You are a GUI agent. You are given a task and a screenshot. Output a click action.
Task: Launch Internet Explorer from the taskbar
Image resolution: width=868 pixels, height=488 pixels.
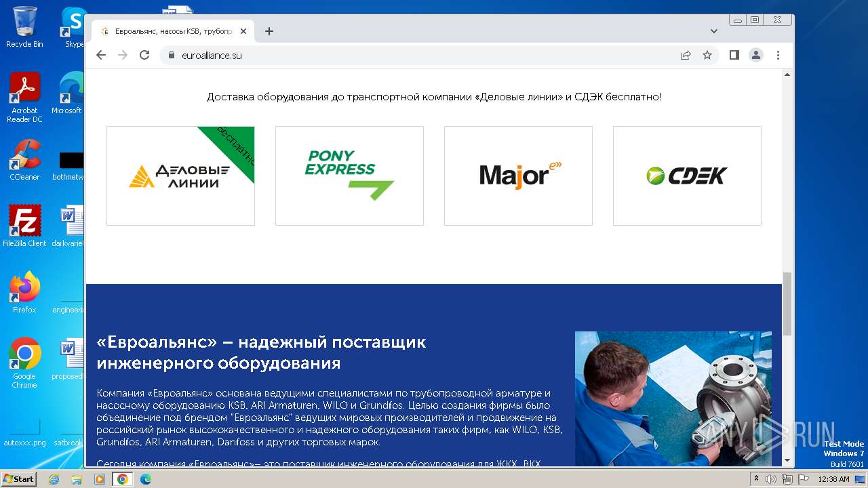54,479
